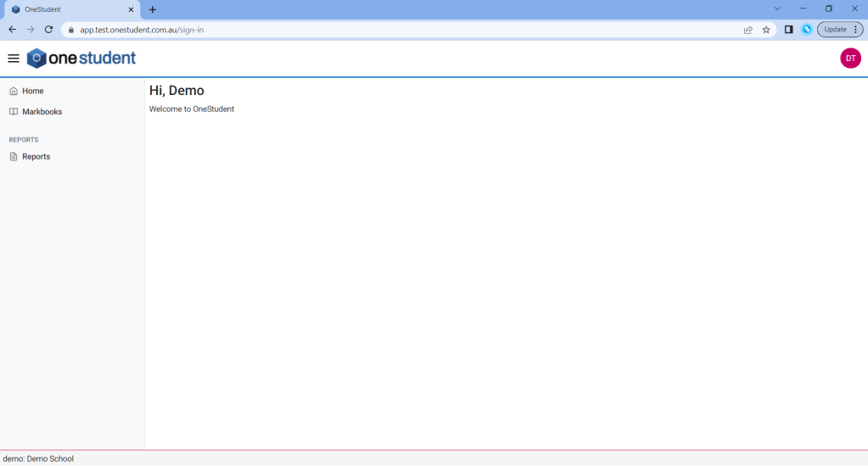Screen dimensions: 868x466
Task: Click the Home house icon in sidebar
Action: point(14,91)
